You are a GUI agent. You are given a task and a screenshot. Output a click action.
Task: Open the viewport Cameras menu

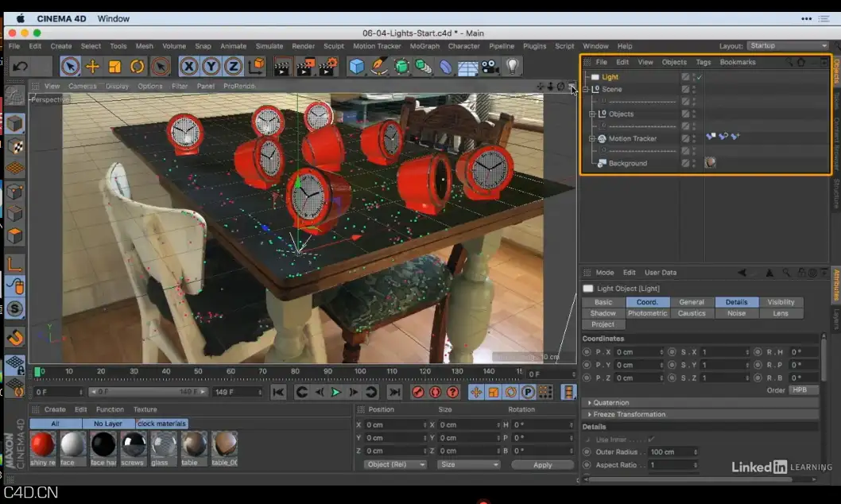(x=82, y=86)
